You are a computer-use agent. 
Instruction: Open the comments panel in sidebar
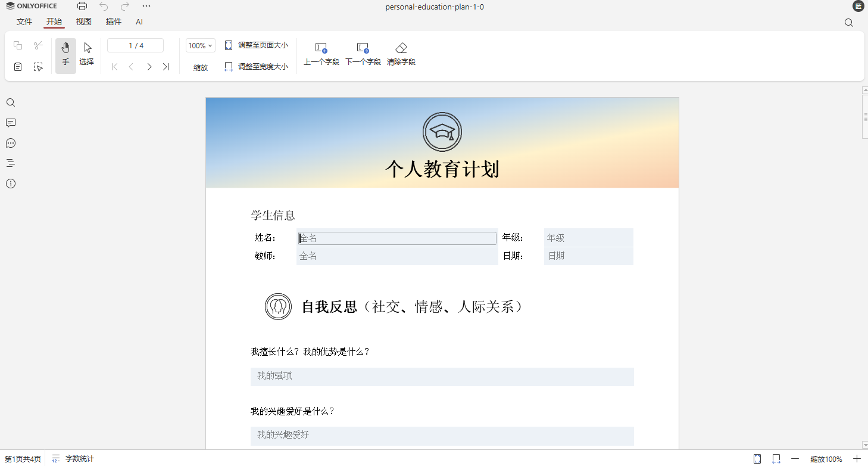coord(11,123)
